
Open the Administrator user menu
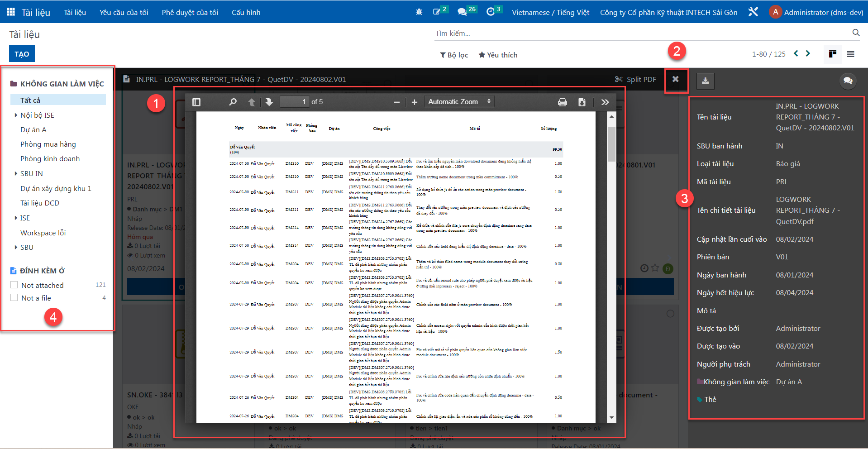(816, 12)
